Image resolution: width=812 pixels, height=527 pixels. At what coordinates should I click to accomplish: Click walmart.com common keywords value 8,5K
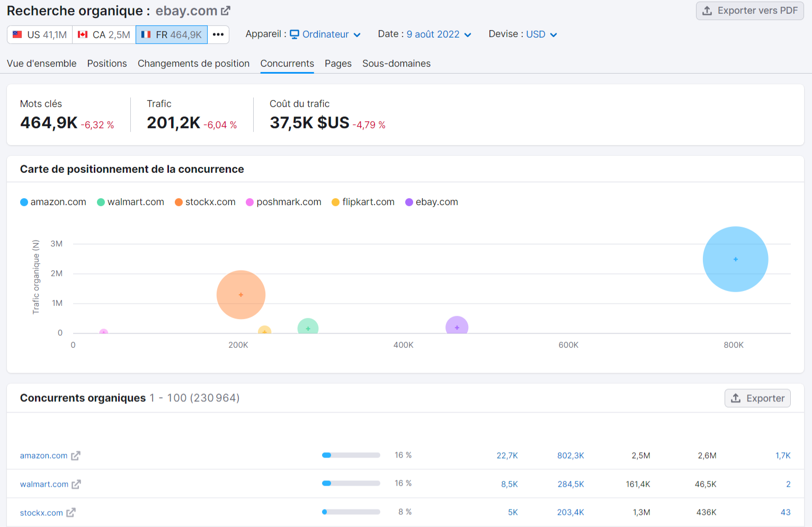coord(510,484)
